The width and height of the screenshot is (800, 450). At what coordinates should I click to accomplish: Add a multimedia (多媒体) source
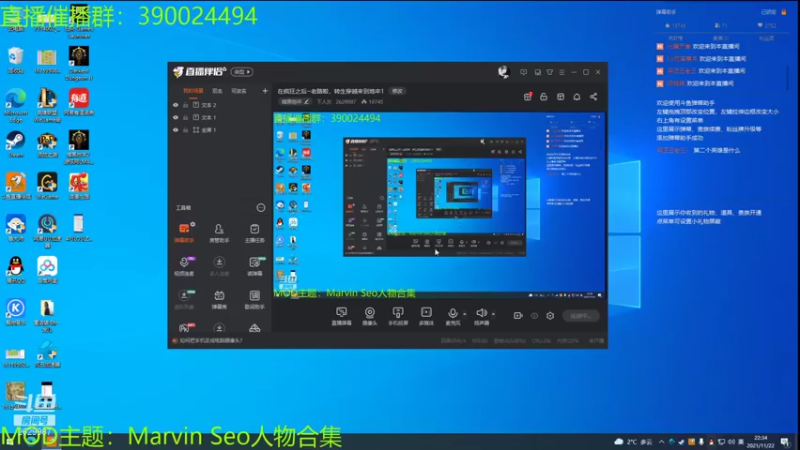[x=426, y=316]
